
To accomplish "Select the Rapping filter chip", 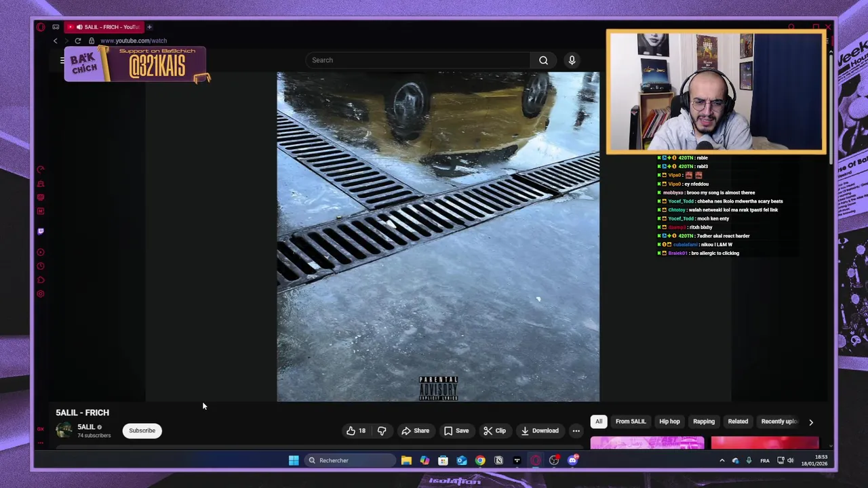I will (x=704, y=422).
